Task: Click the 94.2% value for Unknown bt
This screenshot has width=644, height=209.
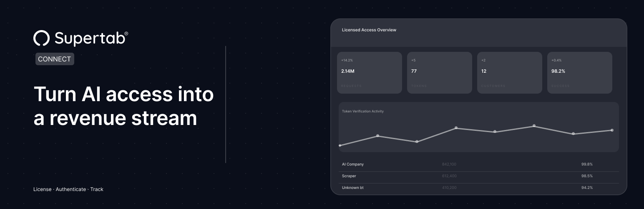Action: click(587, 188)
